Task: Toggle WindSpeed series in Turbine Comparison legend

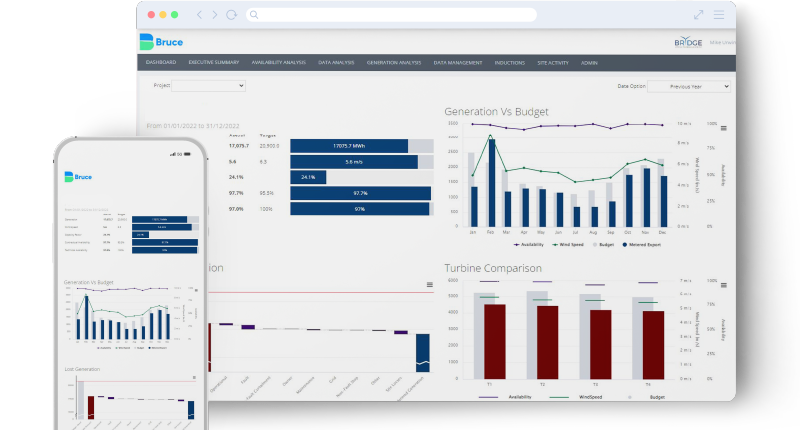Action: 576,397
